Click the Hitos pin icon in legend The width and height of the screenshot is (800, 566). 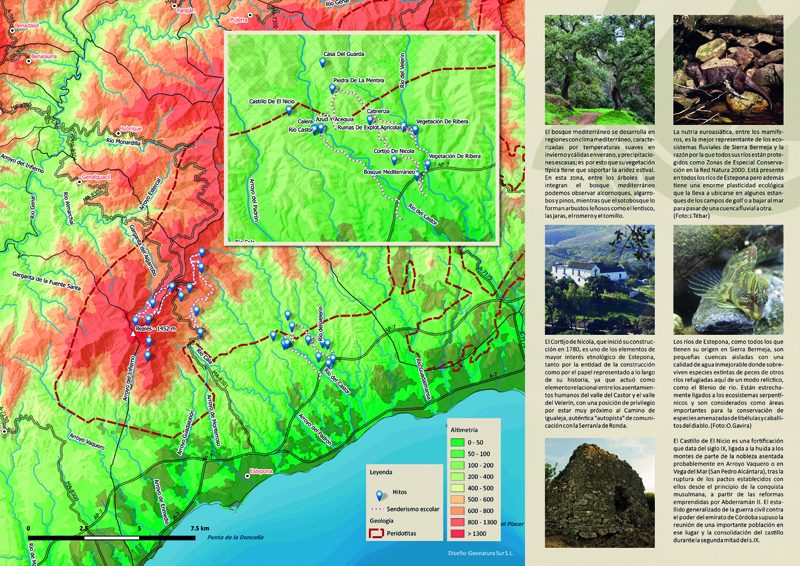(378, 494)
